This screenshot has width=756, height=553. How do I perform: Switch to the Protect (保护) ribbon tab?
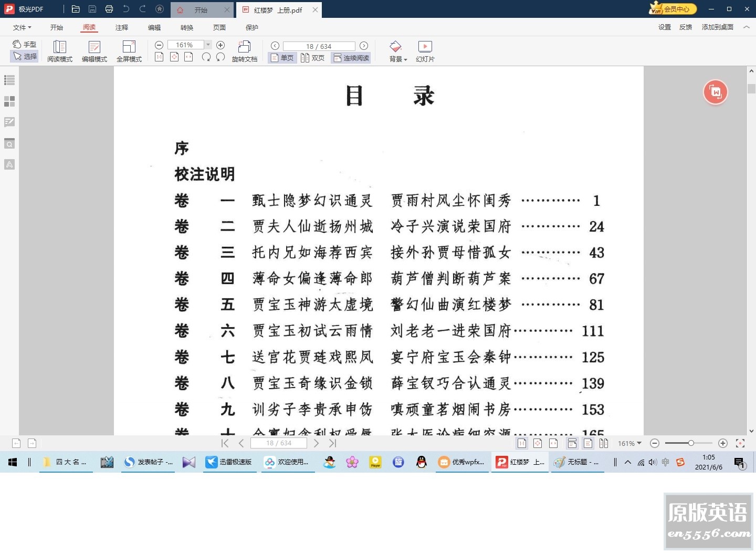(x=252, y=27)
